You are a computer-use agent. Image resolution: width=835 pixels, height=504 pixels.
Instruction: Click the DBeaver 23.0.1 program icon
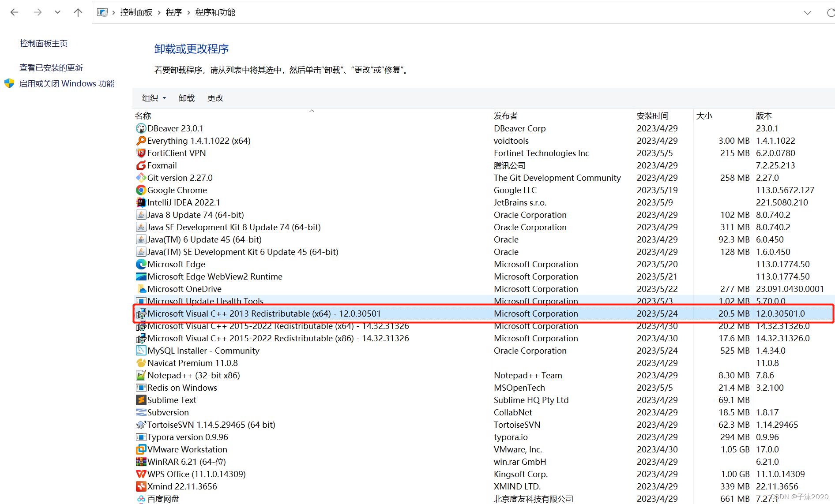pos(141,128)
